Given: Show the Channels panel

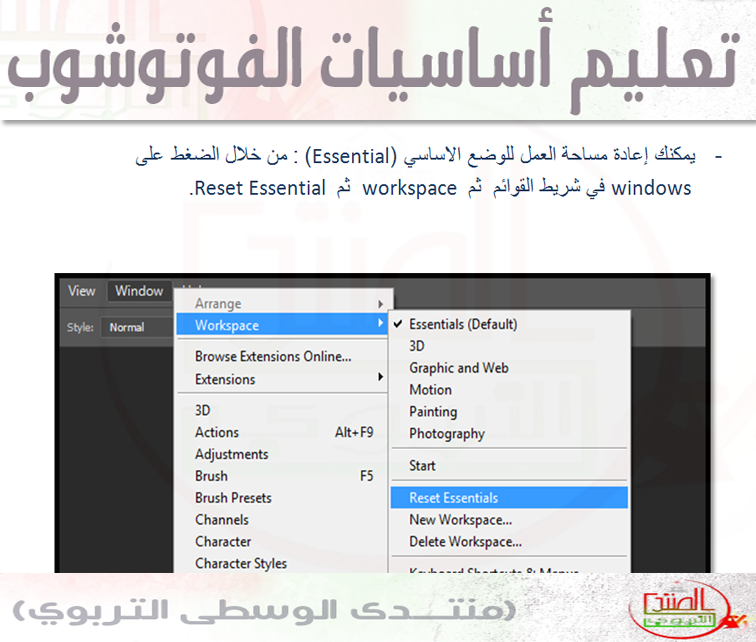Looking at the screenshot, I should click(x=282, y=520).
